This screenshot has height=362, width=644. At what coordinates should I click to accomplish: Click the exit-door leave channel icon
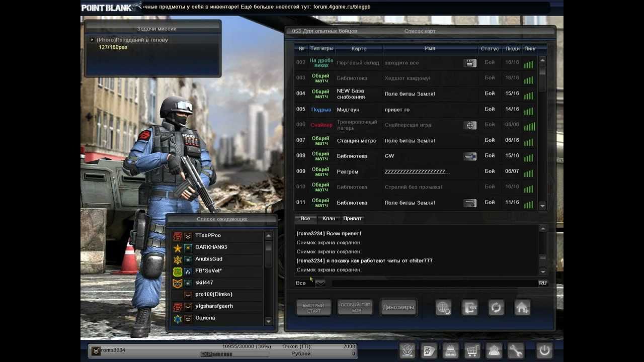470,308
